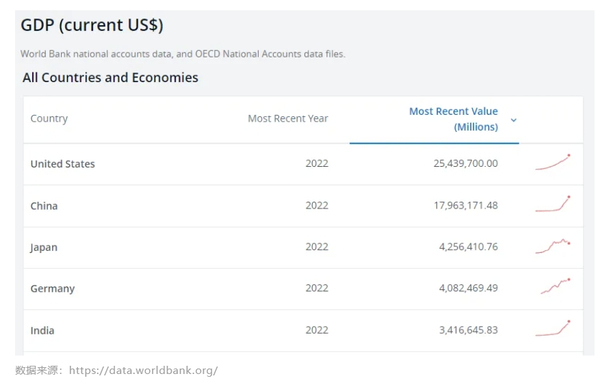Open the Germany country link
Image resolution: width=600 pixels, height=387 pixels.
point(52,289)
